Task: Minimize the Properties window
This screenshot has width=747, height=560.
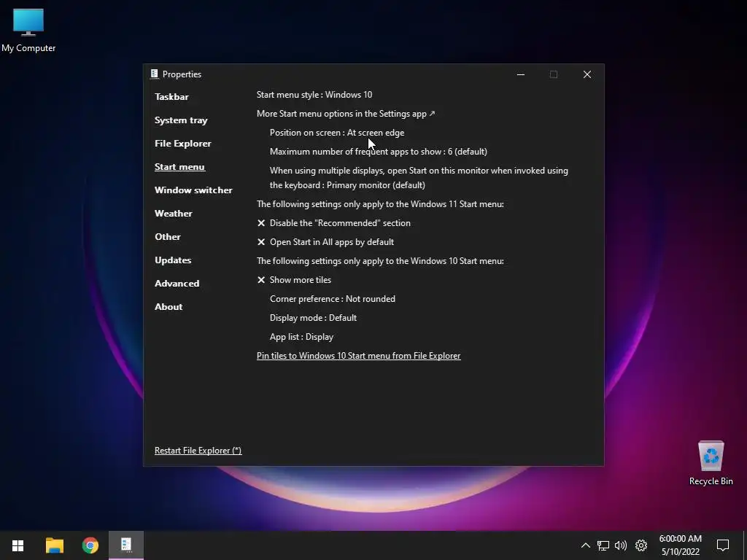Action: pos(521,74)
